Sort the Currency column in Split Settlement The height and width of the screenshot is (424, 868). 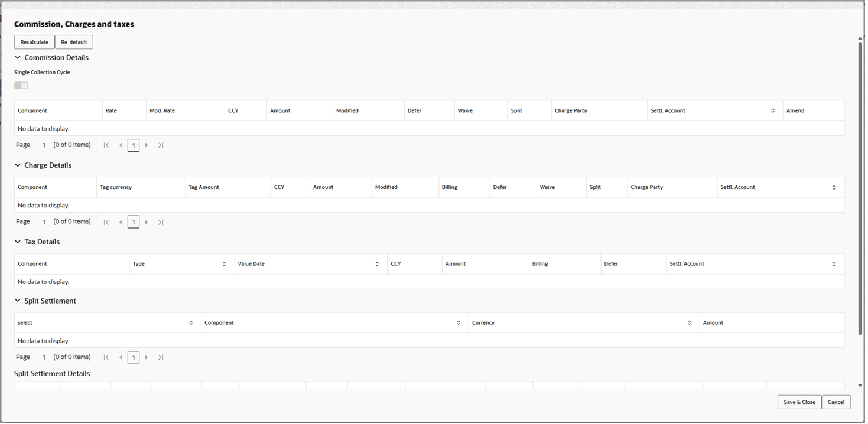pos(688,322)
